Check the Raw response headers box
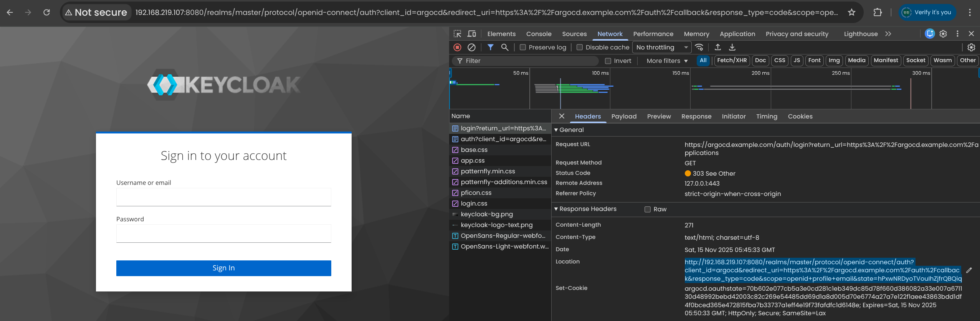The height and width of the screenshot is (321, 980). click(x=648, y=209)
